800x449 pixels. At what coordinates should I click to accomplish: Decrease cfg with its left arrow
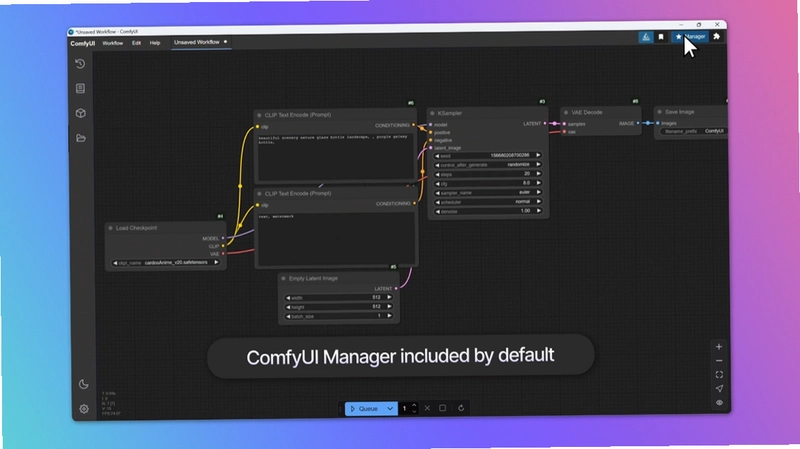coord(437,184)
